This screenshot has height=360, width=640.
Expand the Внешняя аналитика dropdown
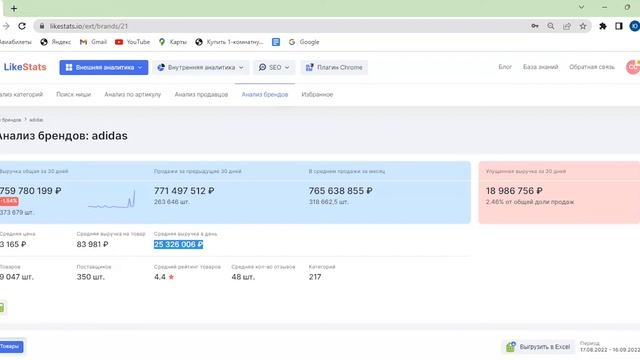104,67
